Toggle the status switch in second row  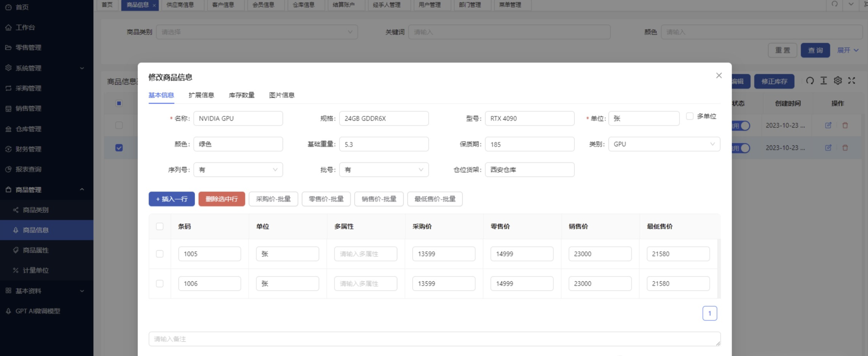[741, 148]
